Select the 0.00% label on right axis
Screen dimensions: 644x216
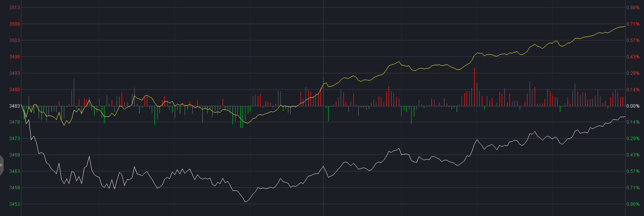point(633,106)
